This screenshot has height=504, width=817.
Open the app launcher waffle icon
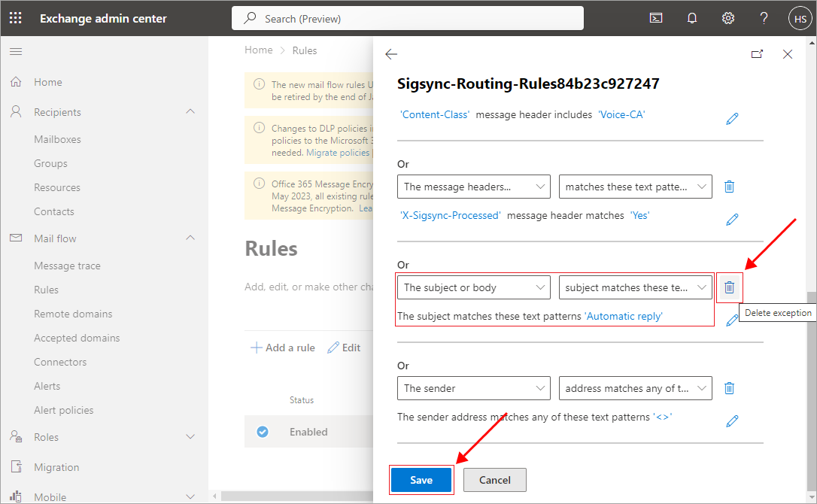click(x=16, y=18)
